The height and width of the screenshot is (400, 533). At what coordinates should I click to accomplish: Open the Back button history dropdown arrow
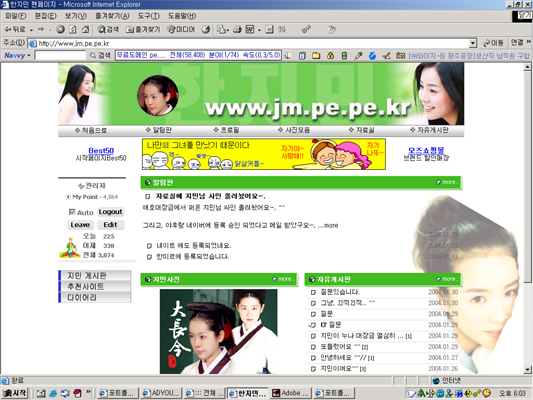pos(31,30)
